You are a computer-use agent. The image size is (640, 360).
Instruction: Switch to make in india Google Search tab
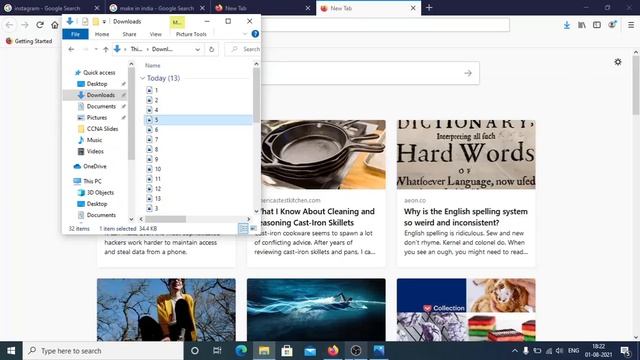158,8
